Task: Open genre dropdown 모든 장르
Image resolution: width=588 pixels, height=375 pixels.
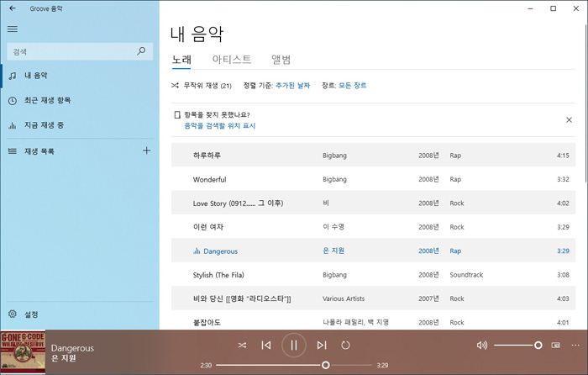Action: tap(353, 86)
